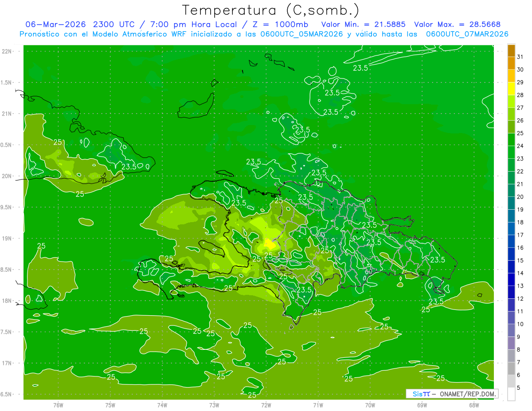Click colorbar label "27"
This screenshot has height=411, width=532.
(x=520, y=108)
